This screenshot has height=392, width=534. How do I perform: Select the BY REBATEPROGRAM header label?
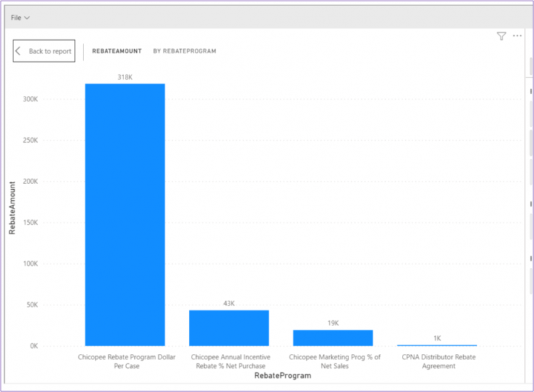(x=184, y=51)
